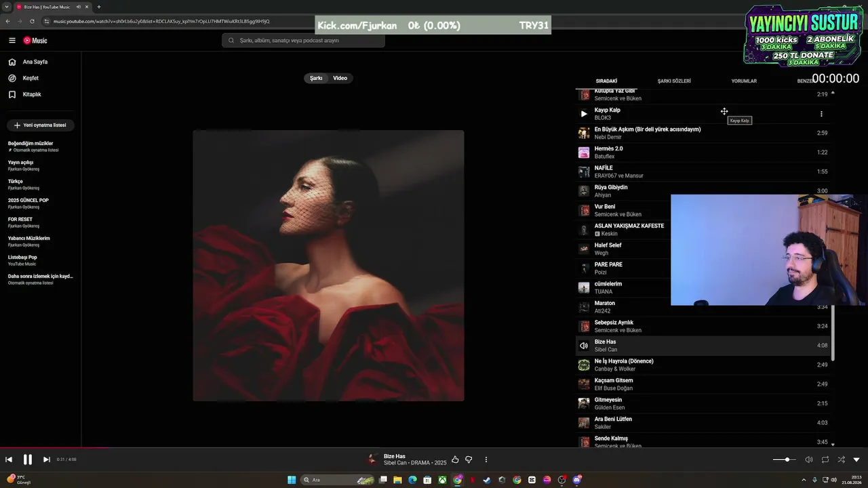Click the now-playing speaker icon for Bize Has

[x=583, y=346]
